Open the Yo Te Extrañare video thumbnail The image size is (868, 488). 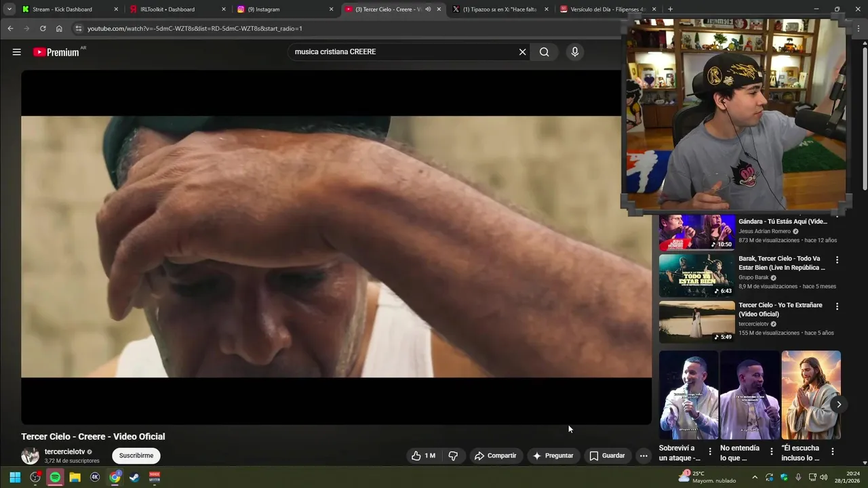click(696, 322)
